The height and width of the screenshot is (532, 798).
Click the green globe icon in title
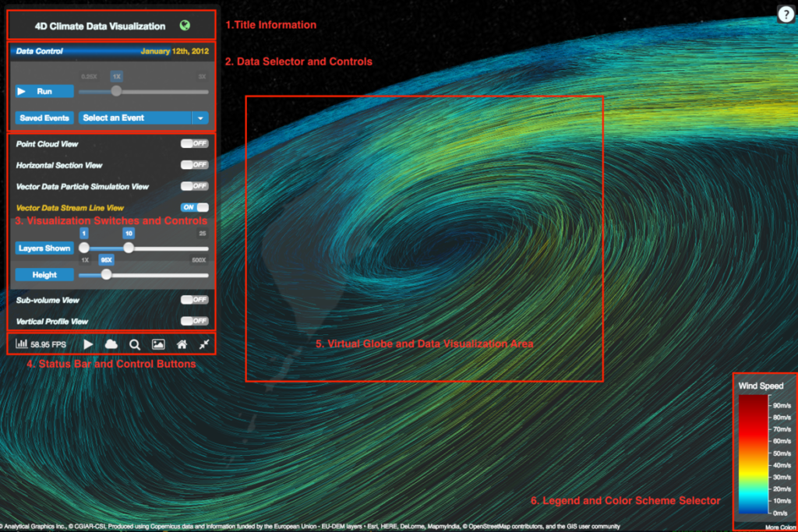[185, 26]
